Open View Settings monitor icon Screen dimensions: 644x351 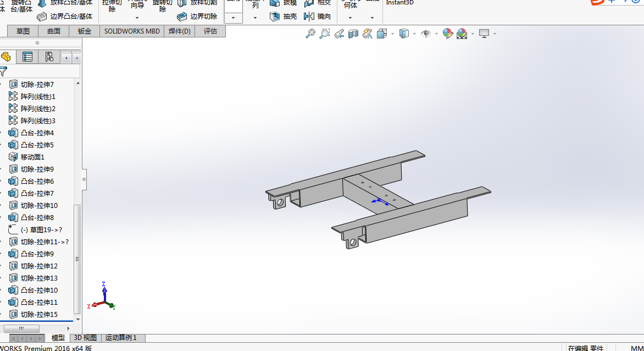tap(484, 34)
